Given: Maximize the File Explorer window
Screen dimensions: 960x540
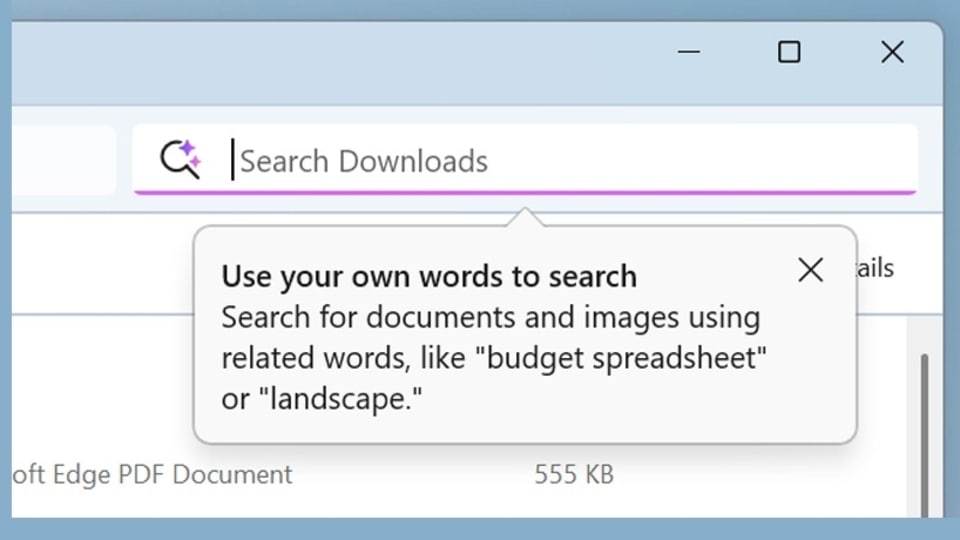Looking at the screenshot, I should [789, 52].
